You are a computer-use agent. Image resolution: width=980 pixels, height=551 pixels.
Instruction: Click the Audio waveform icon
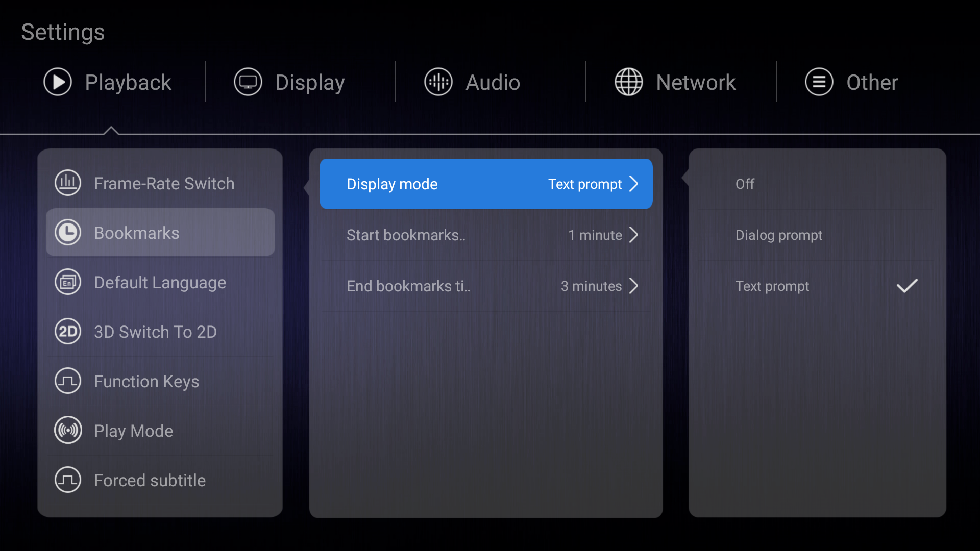point(438,82)
